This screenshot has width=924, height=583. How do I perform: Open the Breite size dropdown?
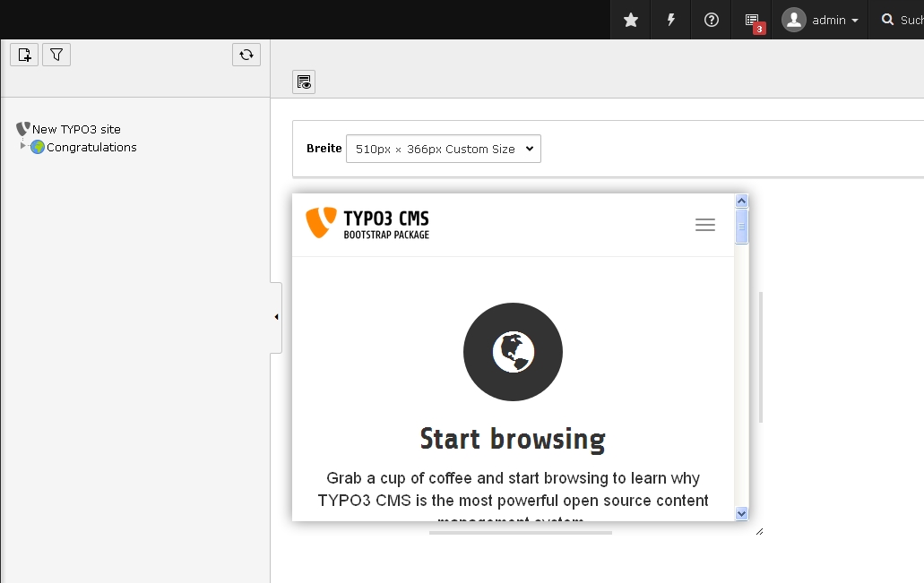click(443, 149)
